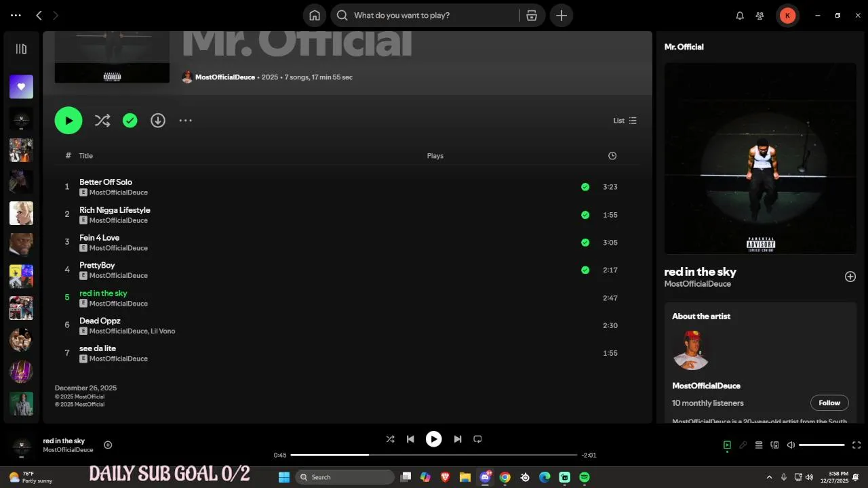Add red in the sky to Liked Songs in side panel

pyautogui.click(x=850, y=277)
